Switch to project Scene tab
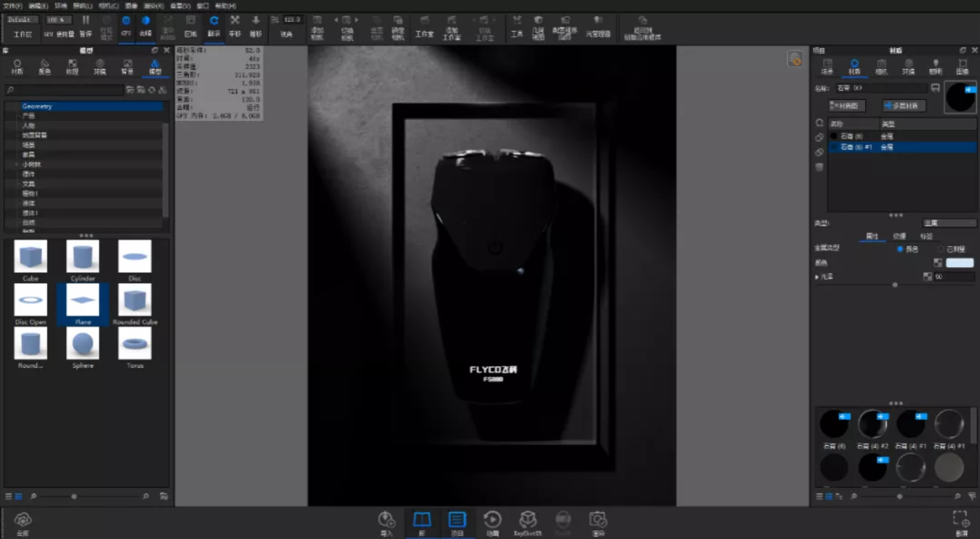The height and width of the screenshot is (539, 980). [827, 67]
